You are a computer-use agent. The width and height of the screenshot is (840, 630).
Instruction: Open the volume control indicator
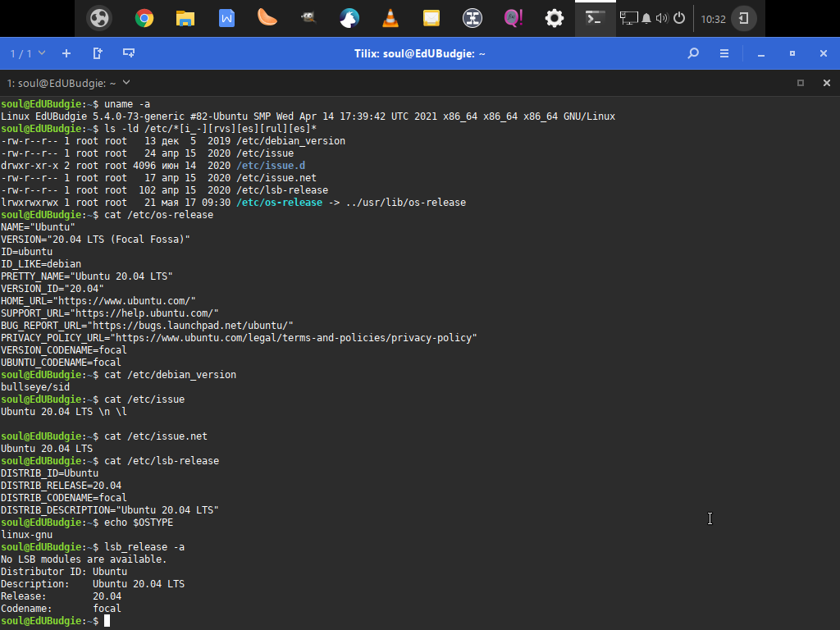coord(662,18)
